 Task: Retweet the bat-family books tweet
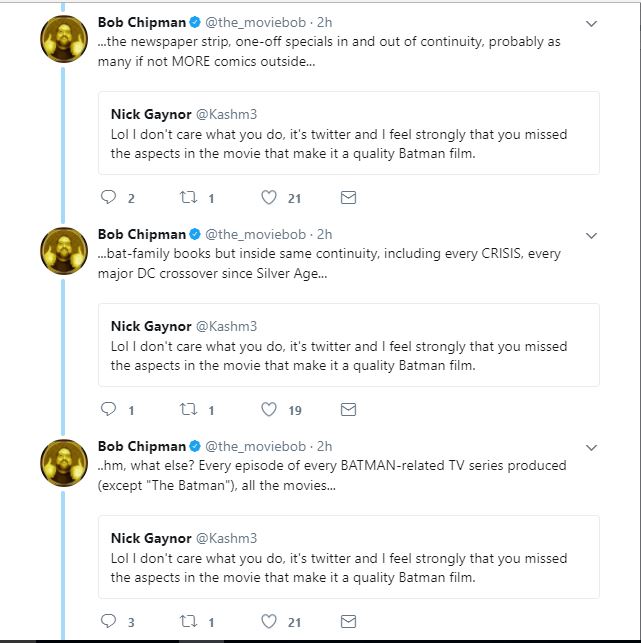[x=188, y=409]
